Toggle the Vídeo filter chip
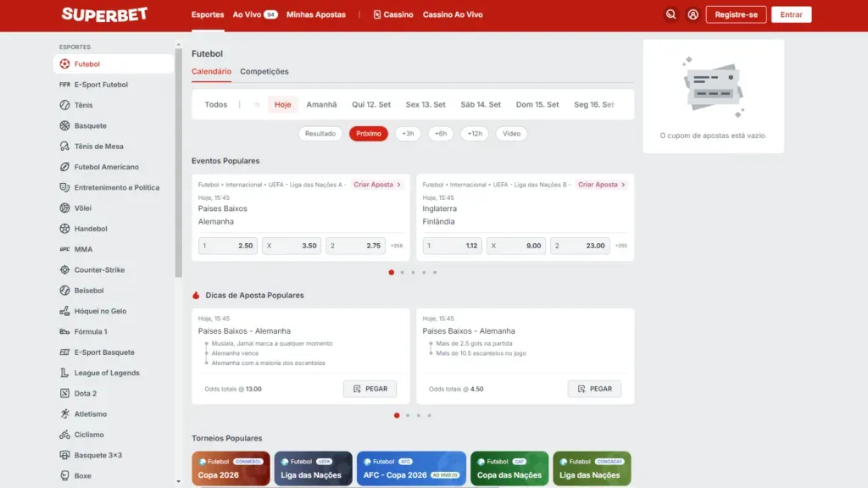This screenshot has height=488, width=868. pyautogui.click(x=511, y=134)
